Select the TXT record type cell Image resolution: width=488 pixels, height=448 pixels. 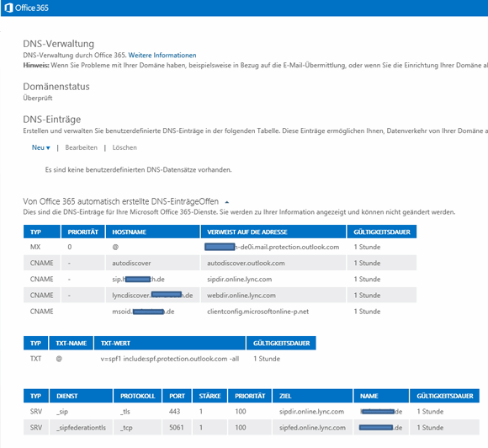[x=35, y=359]
